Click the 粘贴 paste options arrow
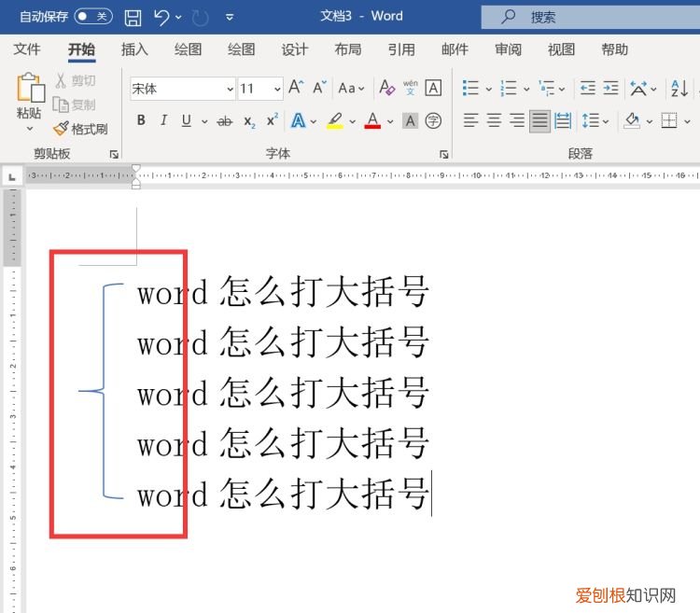 point(30,129)
